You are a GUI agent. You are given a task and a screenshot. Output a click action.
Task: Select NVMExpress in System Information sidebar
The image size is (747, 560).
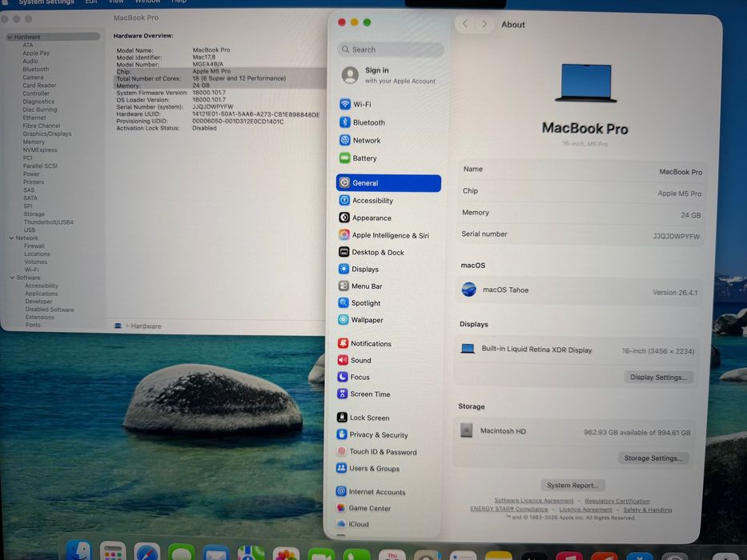(x=40, y=150)
